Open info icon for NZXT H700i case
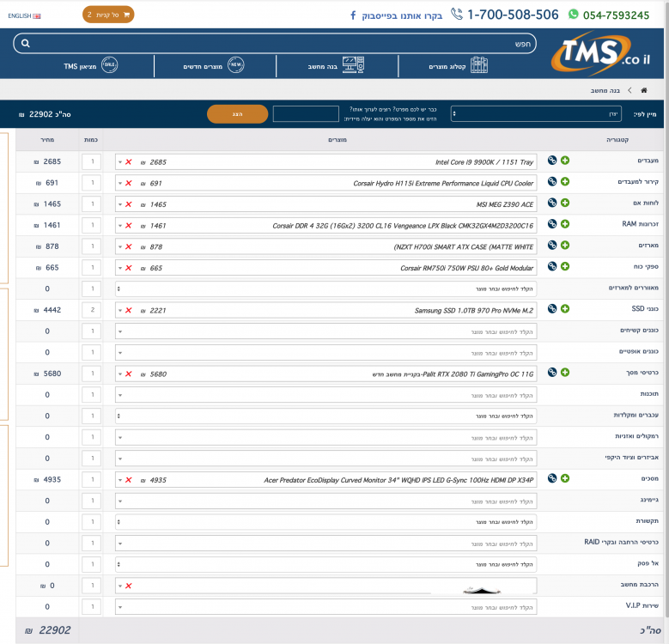The height and width of the screenshot is (644, 669). tap(552, 246)
